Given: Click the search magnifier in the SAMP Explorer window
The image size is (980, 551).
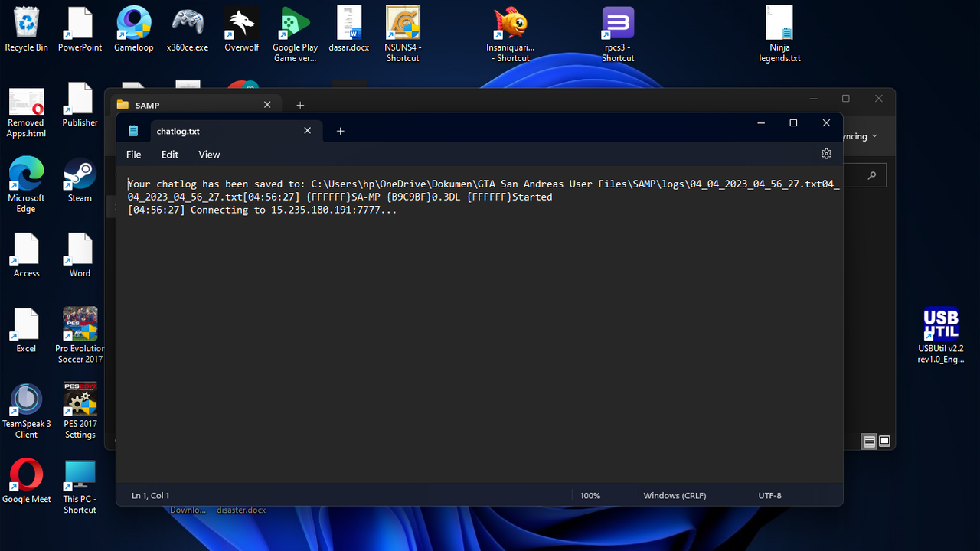Looking at the screenshot, I should tap(872, 175).
